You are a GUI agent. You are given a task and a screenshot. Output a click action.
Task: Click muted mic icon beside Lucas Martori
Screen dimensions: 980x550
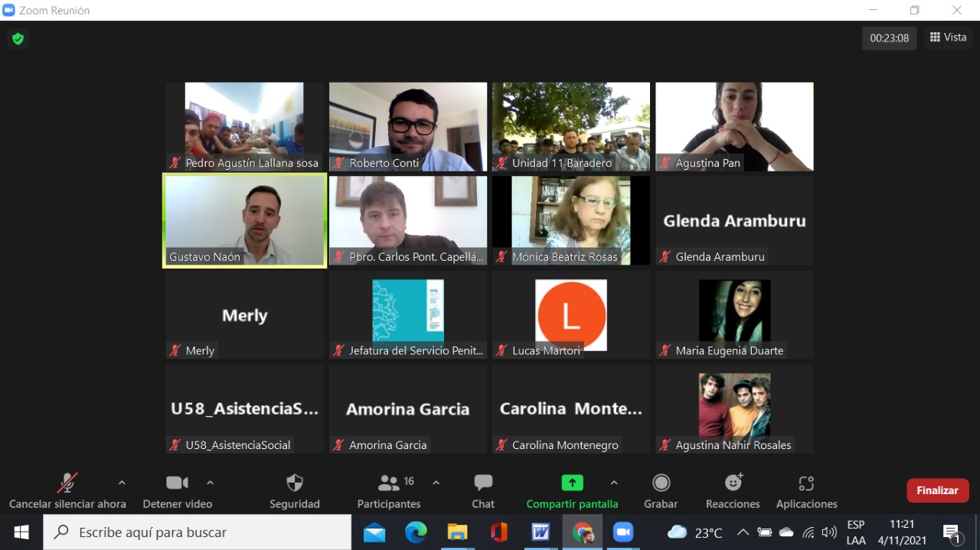tap(501, 350)
